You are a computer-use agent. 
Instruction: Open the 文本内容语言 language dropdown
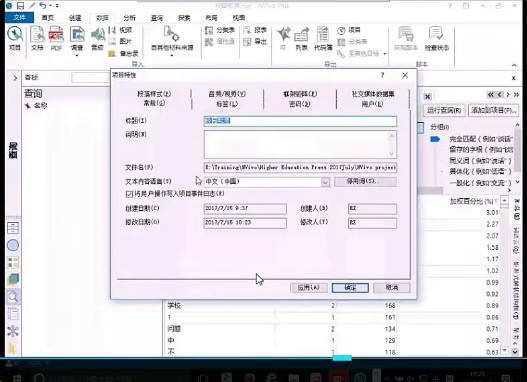click(325, 182)
